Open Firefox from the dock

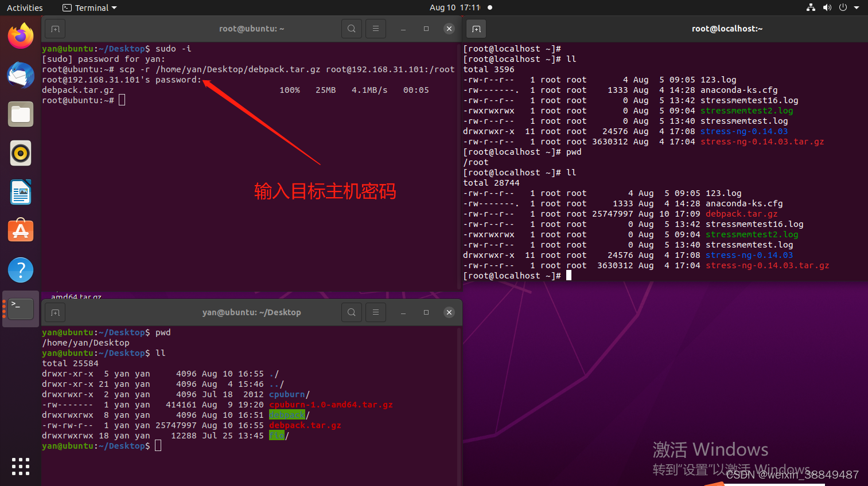coord(21,36)
